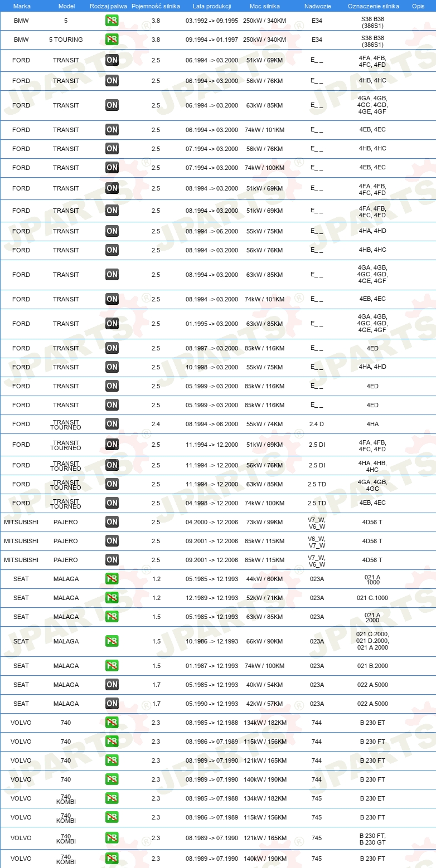Image resolution: width=436 pixels, height=868 pixels.
Task: Click the date cell '01.1995 -> 03.2000'
Action: coord(212,324)
